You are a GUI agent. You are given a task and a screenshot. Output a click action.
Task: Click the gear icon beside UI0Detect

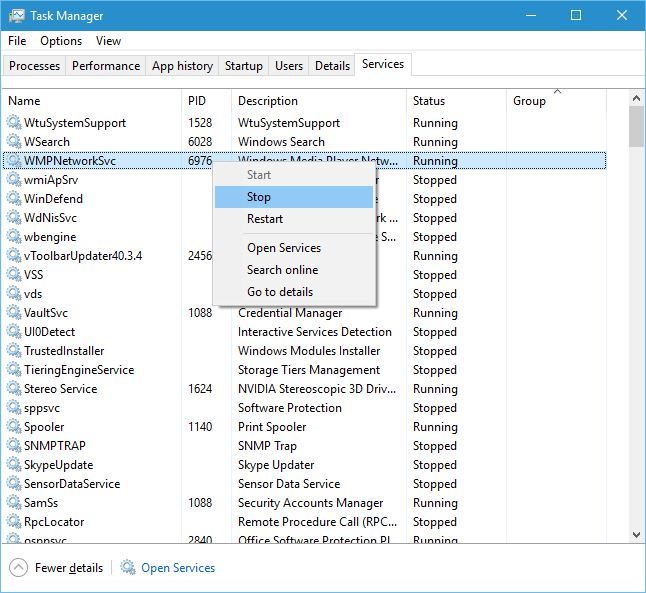(14, 331)
